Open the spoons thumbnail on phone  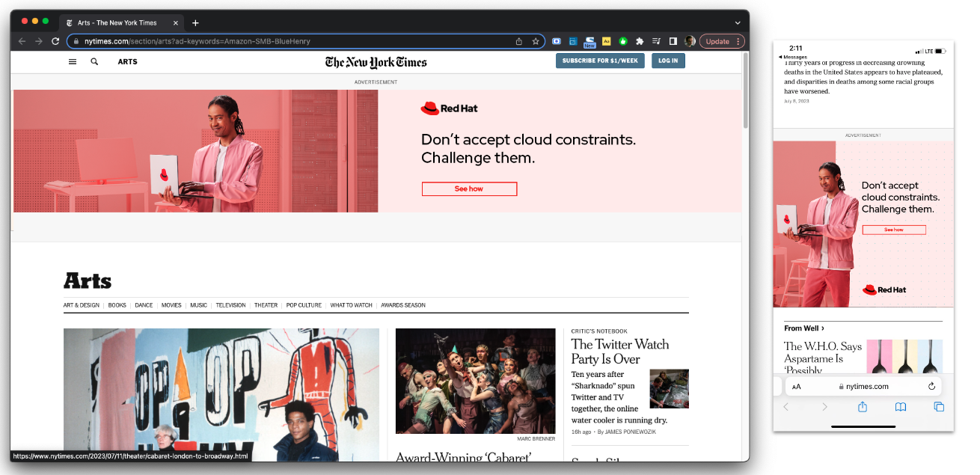[x=904, y=357]
